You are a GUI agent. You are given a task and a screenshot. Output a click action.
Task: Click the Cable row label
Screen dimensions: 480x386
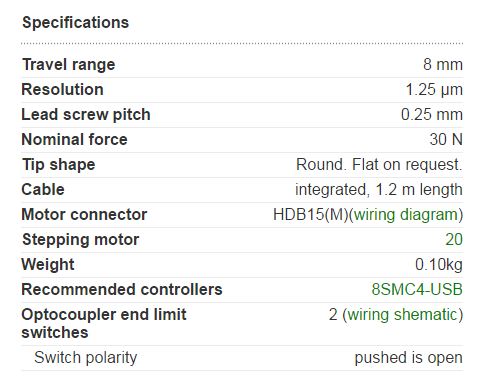point(43,189)
